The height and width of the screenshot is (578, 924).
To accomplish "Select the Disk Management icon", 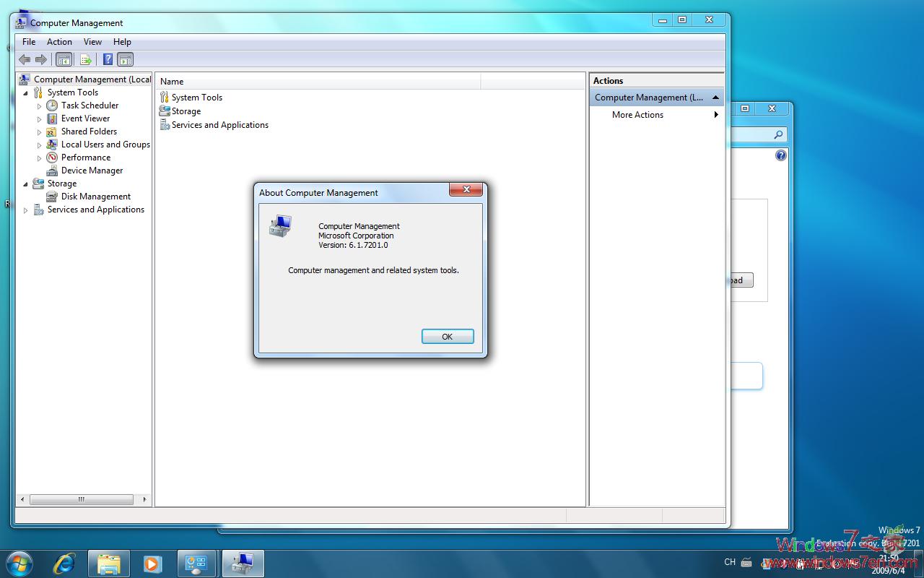I will (x=52, y=197).
